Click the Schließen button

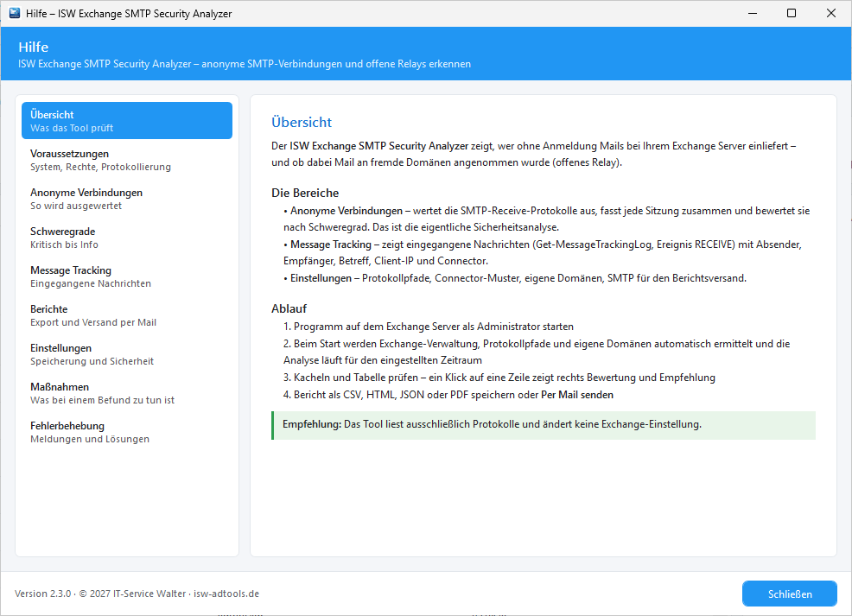pyautogui.click(x=790, y=594)
